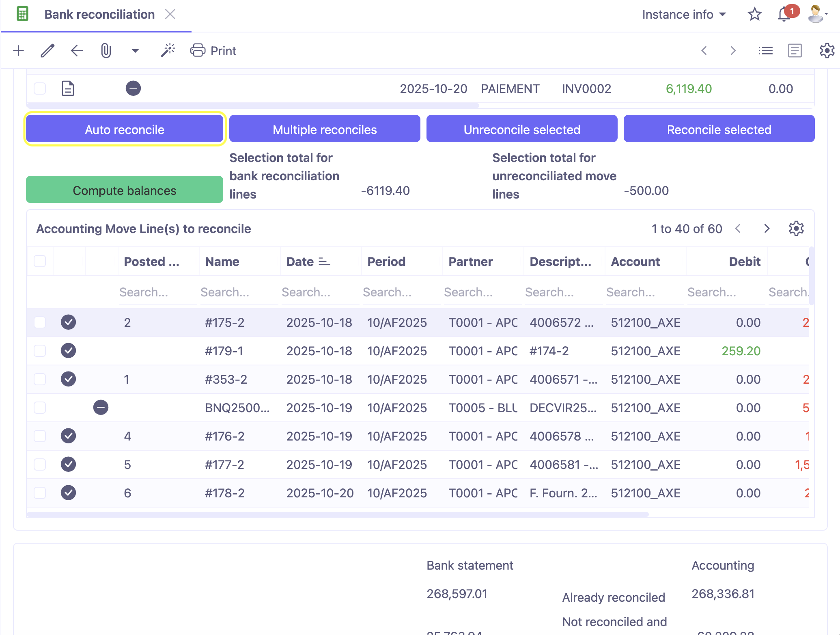Image resolution: width=840 pixels, height=635 pixels.
Task: Click the back arrow toolbar icon
Action: pos(77,50)
